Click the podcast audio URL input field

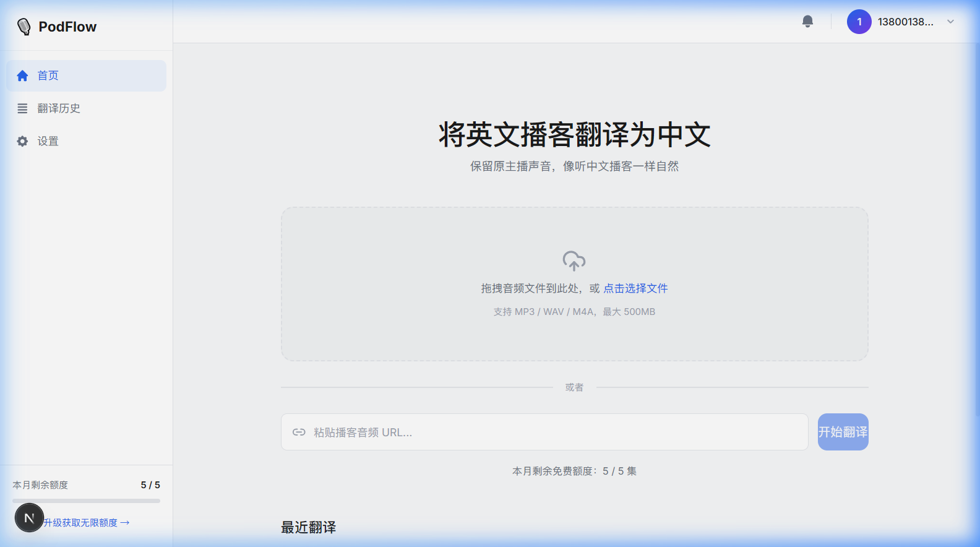[x=544, y=432]
